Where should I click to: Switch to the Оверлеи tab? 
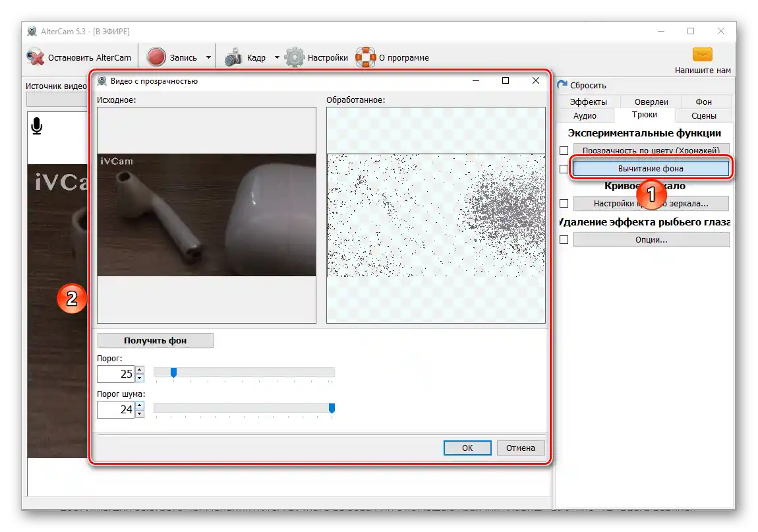click(651, 102)
